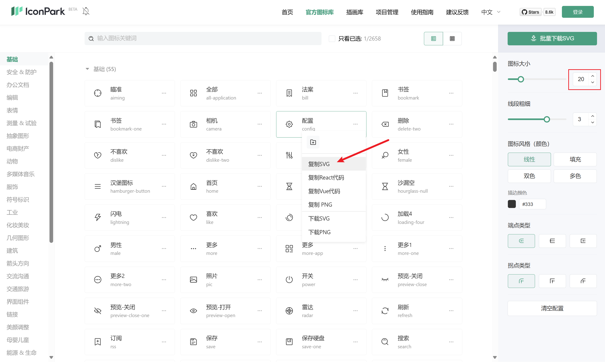
Task: Click the add-to-project folder icon in popup
Action: click(313, 142)
